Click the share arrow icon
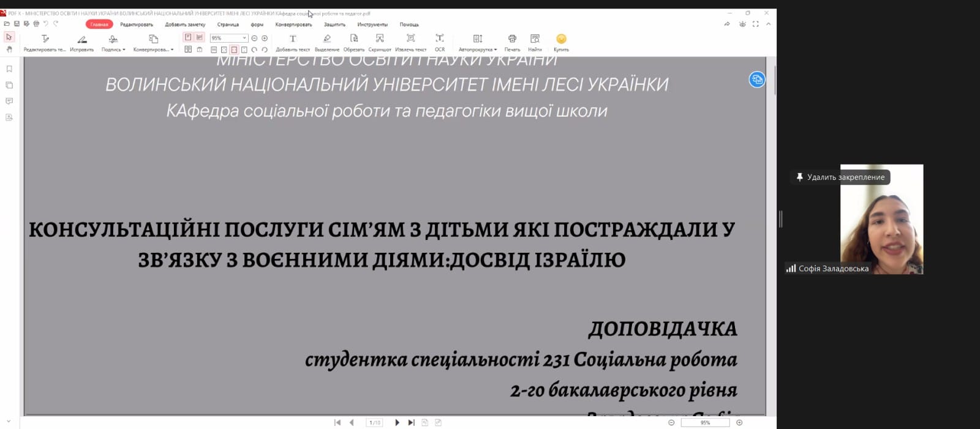The width and height of the screenshot is (980, 429). coord(727,24)
